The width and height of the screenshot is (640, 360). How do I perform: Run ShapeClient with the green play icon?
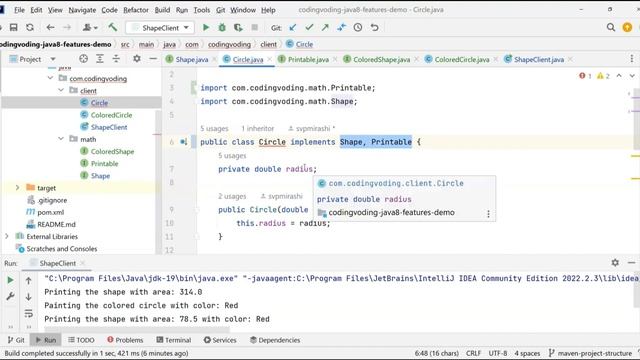(x=206, y=27)
